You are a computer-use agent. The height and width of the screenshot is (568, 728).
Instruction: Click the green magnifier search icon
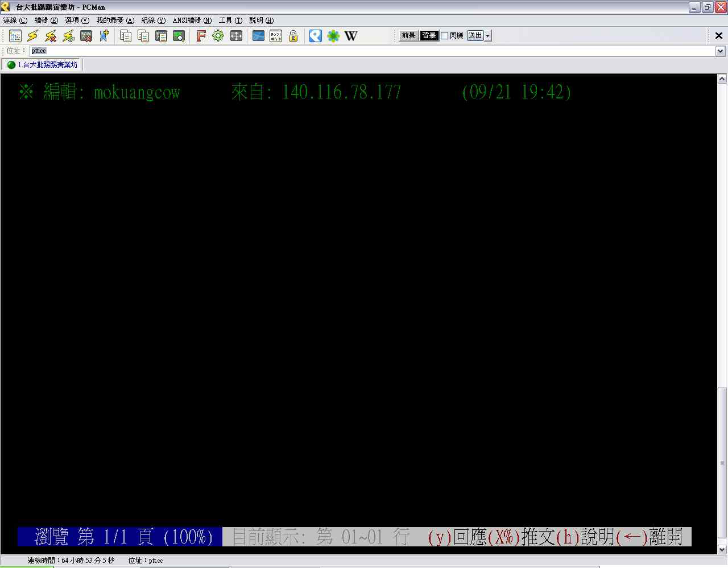pos(179,36)
